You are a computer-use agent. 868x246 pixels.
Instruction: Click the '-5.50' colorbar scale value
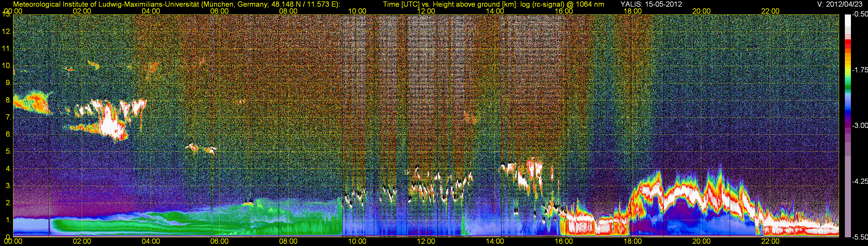coord(860,237)
